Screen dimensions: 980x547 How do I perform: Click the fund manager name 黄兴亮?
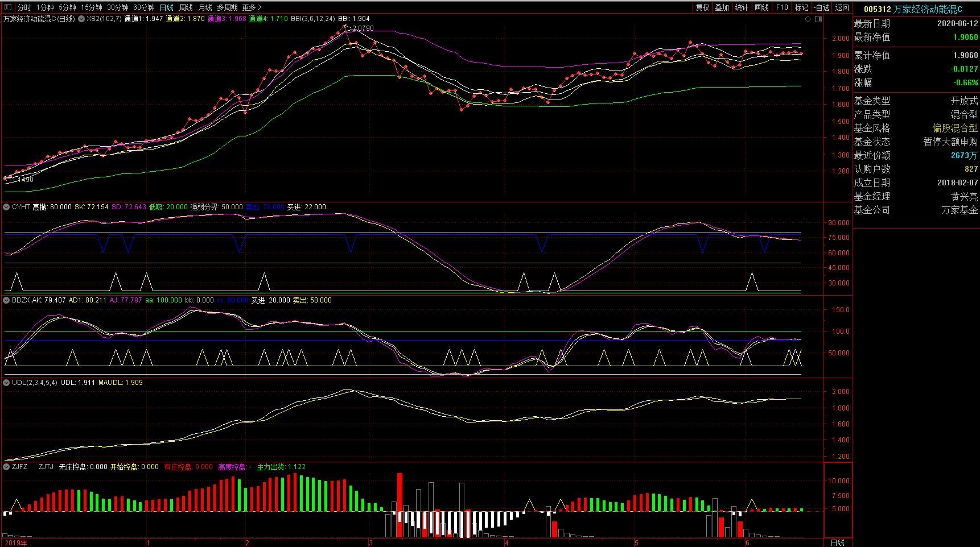[x=965, y=196]
